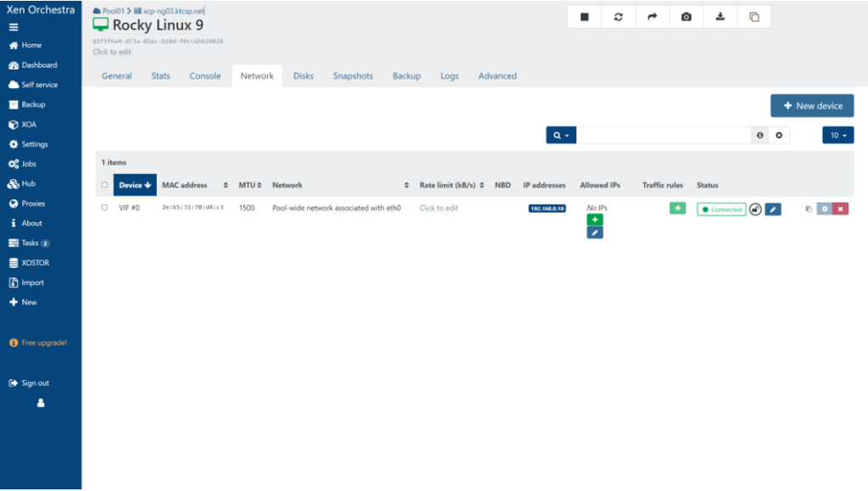Switch to the Snapshots tab
868x491 pixels.
[353, 75]
